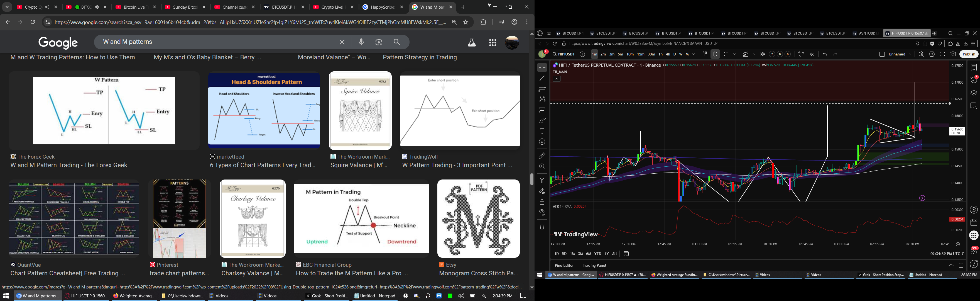
Task: Click the trash remove drawings icon
Action: [542, 227]
